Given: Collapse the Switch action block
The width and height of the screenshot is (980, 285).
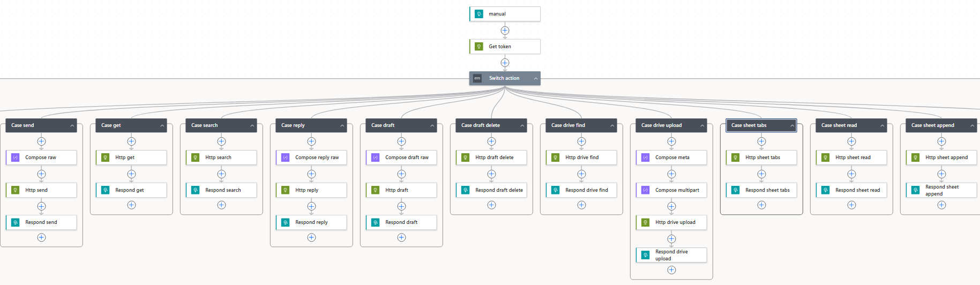Looking at the screenshot, I should (535, 79).
